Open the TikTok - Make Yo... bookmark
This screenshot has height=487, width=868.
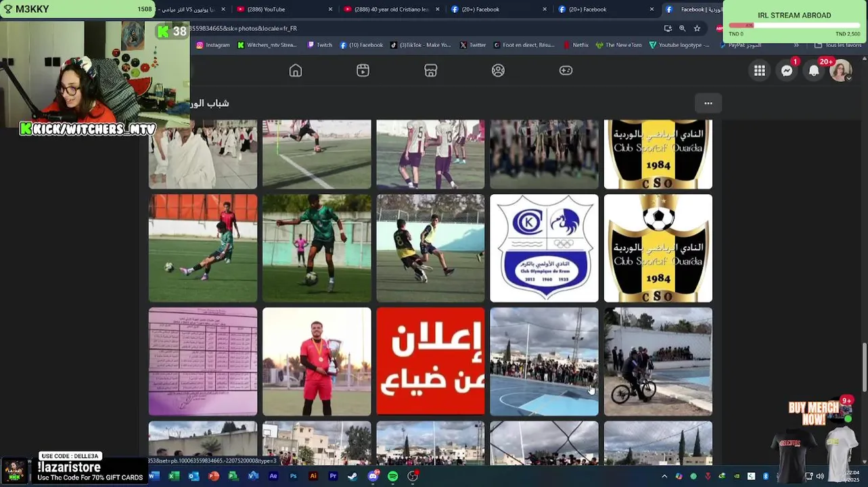pyautogui.click(x=420, y=45)
